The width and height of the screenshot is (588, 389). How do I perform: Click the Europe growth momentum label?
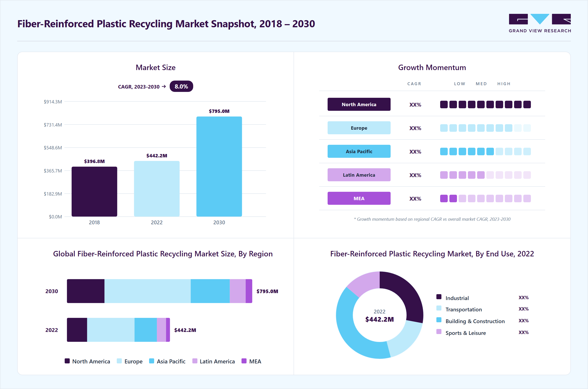(359, 128)
